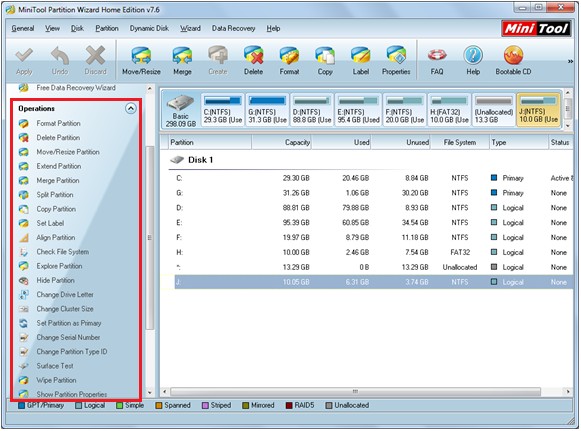Sort by the Capacity column header
This screenshot has width=581, height=431.
(281, 142)
